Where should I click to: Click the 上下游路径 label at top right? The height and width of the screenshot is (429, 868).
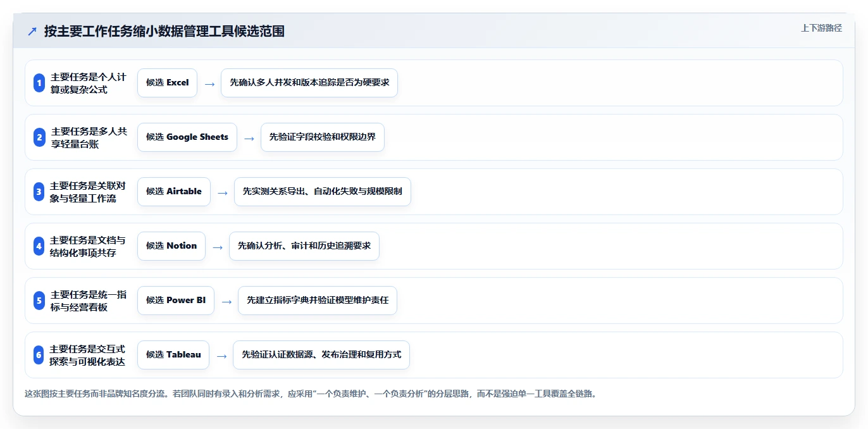pyautogui.click(x=821, y=28)
